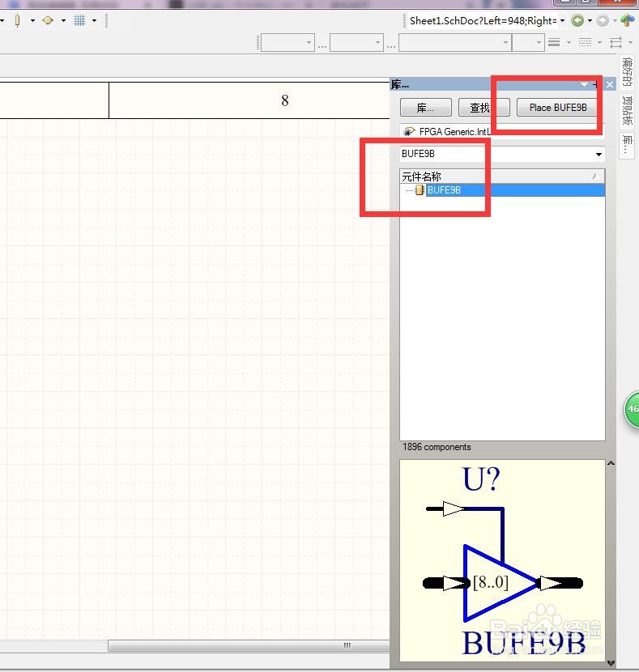Open dropdown arrow beside port icon
639x672 pixels.
pyautogui.click(x=63, y=20)
